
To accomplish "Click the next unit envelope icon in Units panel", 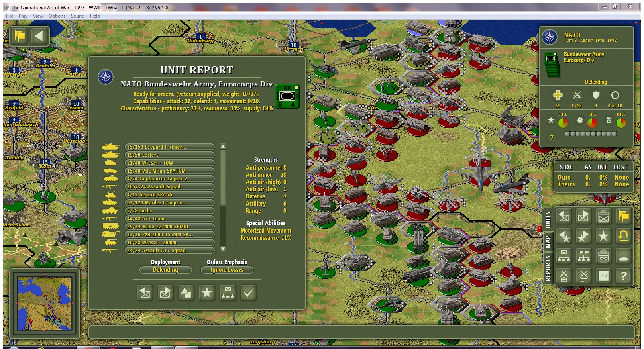I will [x=583, y=216].
